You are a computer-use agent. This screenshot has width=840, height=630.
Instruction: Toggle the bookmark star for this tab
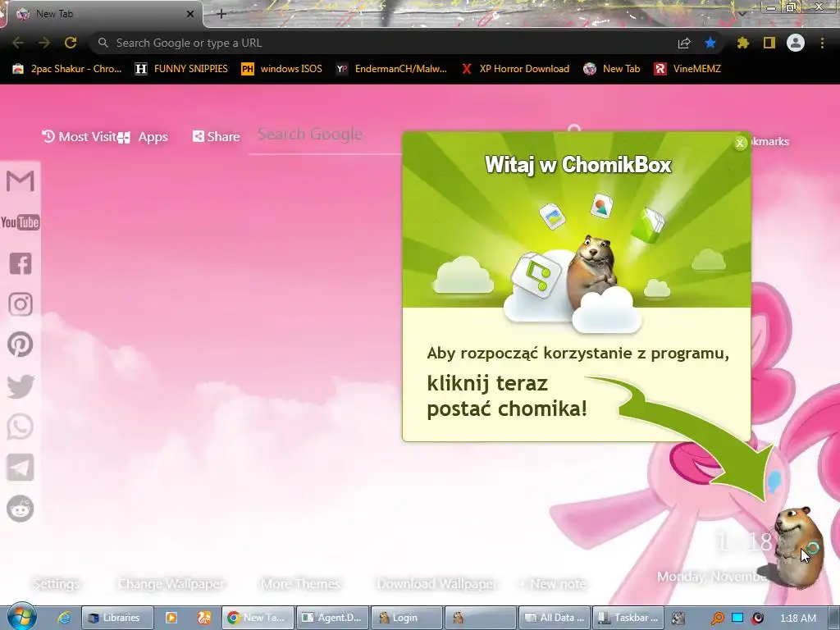pyautogui.click(x=710, y=43)
